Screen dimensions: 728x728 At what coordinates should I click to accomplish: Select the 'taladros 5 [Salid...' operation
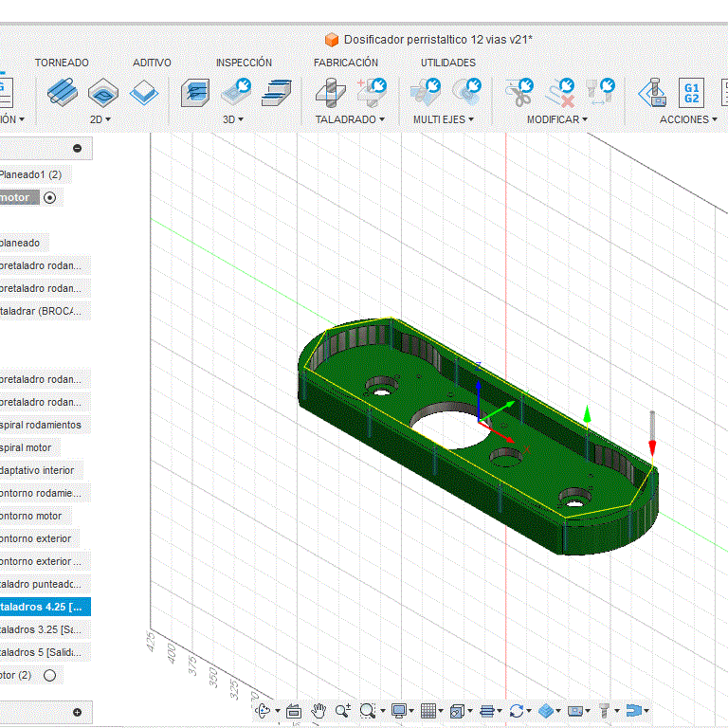coord(41,652)
